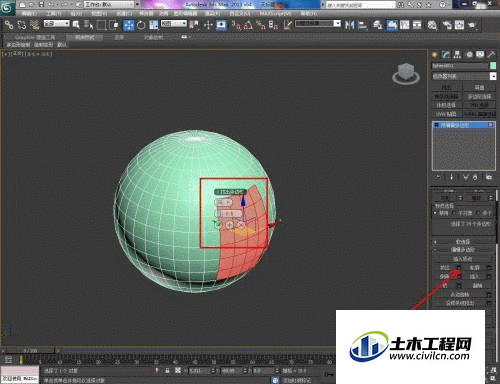Image resolution: width=500 pixels, height=384 pixels.
Task: Activate the Select and Move tool
Action: click(x=128, y=25)
